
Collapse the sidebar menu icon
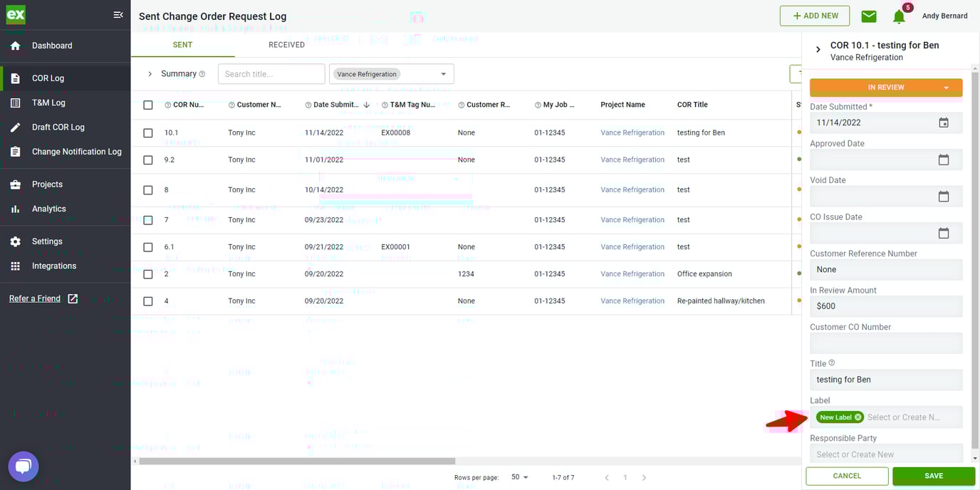(118, 15)
